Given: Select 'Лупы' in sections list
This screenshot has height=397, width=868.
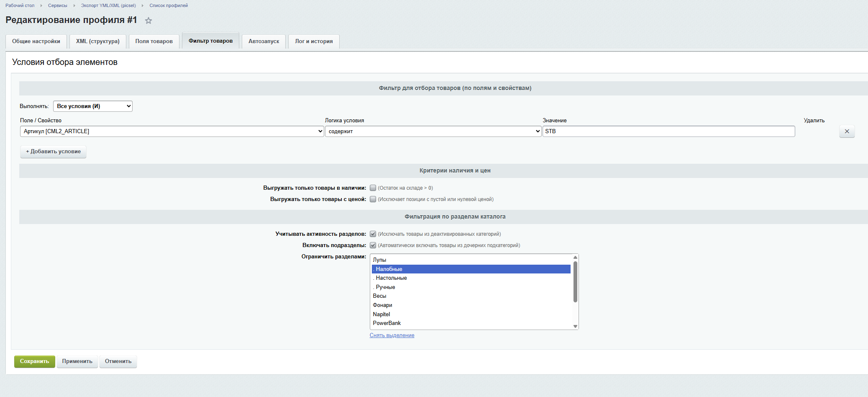Looking at the screenshot, I should click(471, 260).
